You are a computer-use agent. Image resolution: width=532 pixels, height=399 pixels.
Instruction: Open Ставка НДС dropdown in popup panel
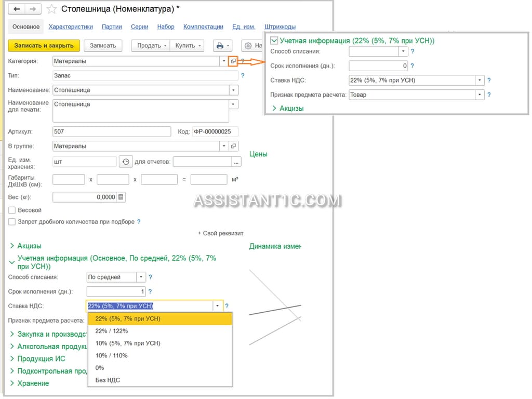pos(480,81)
